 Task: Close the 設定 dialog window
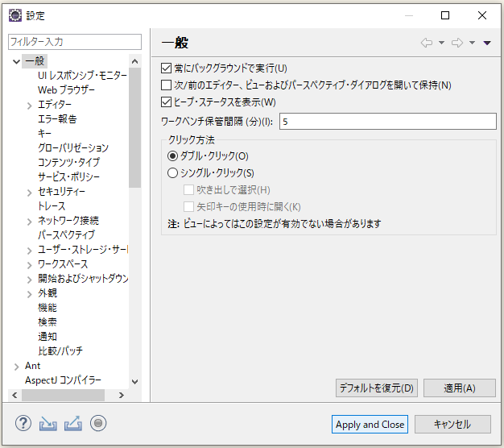[482, 15]
